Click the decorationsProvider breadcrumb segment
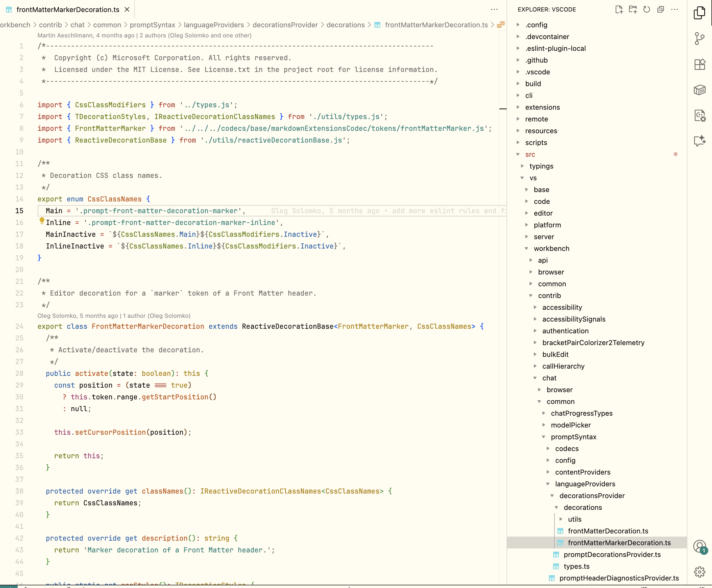 (x=285, y=25)
